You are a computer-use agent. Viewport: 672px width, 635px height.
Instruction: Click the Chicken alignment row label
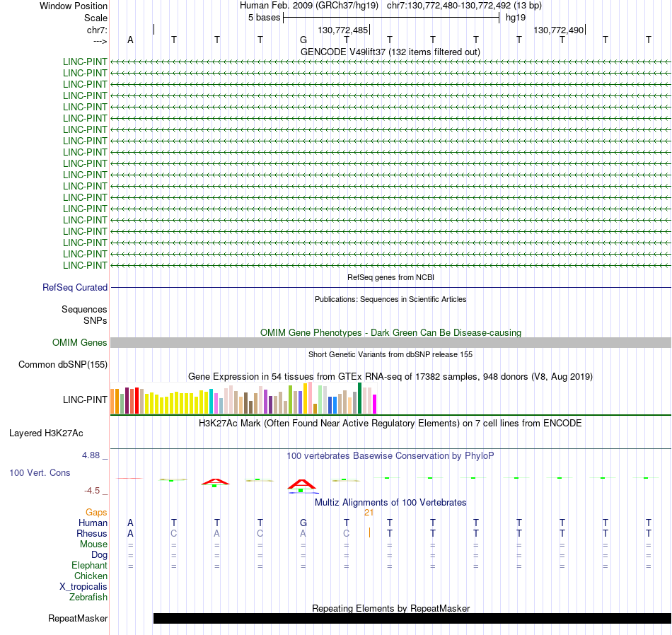pyautogui.click(x=91, y=576)
